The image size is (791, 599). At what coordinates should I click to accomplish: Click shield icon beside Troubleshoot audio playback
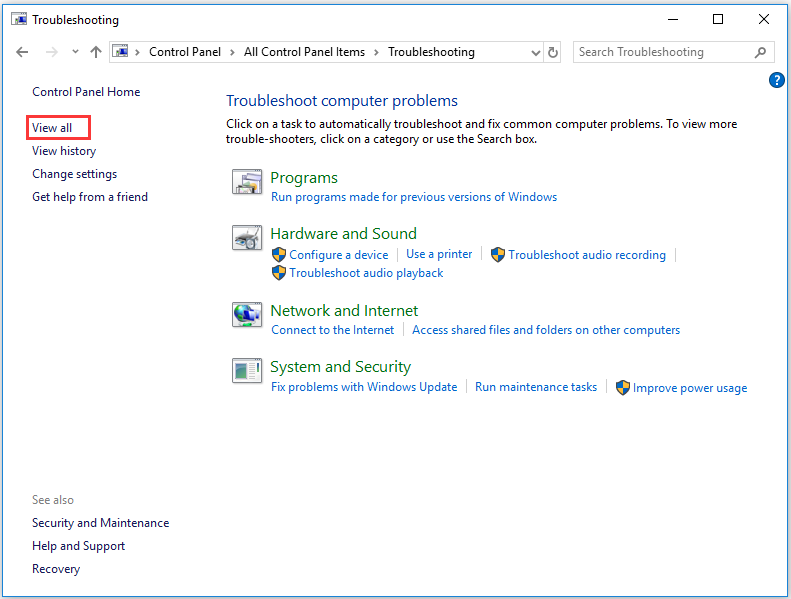tap(279, 273)
